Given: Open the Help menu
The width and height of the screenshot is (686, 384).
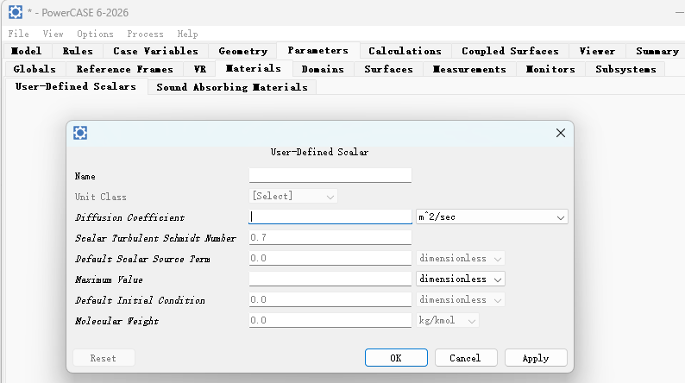Looking at the screenshot, I should pos(188,34).
